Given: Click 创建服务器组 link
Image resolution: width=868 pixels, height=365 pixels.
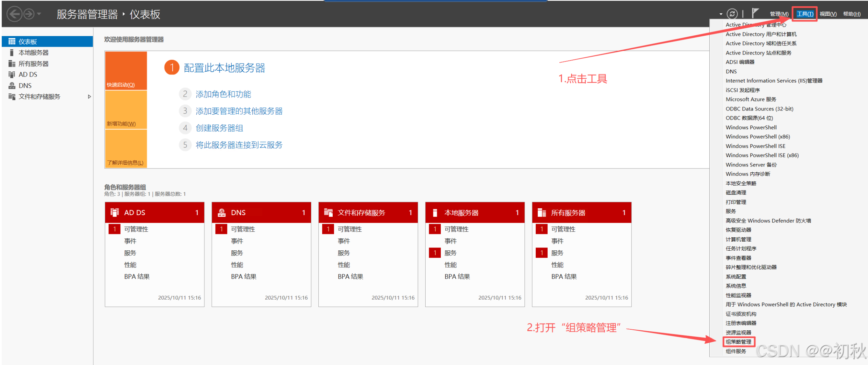Looking at the screenshot, I should click(x=219, y=128).
